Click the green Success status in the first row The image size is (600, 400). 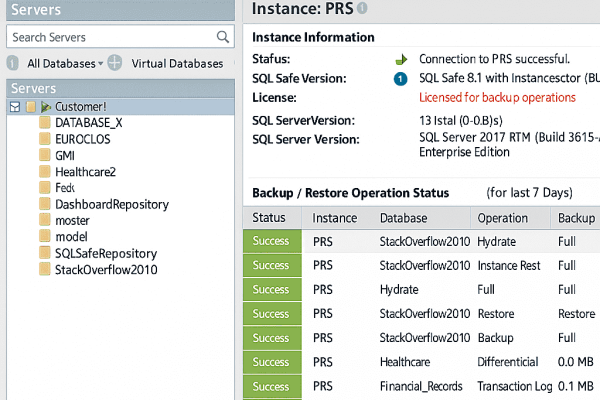[270, 241]
